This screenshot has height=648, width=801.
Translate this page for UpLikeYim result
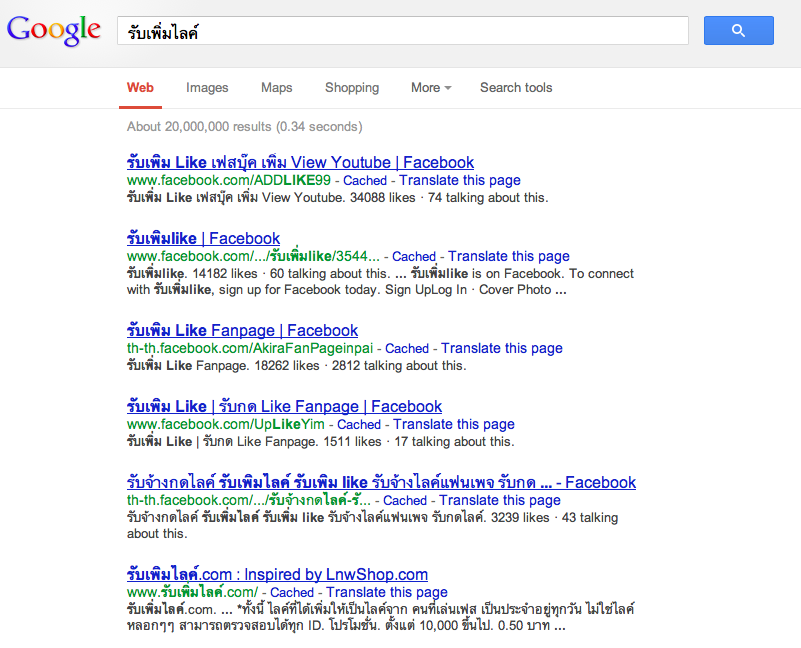point(454,425)
